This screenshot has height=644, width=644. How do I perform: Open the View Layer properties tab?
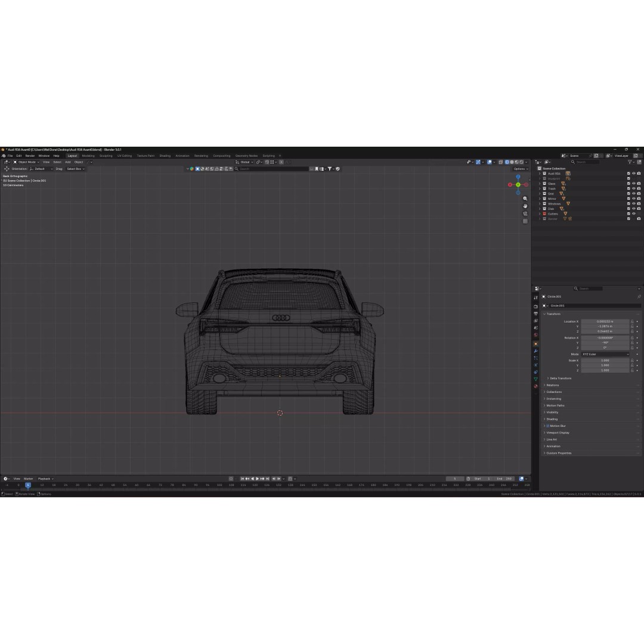coord(535,321)
